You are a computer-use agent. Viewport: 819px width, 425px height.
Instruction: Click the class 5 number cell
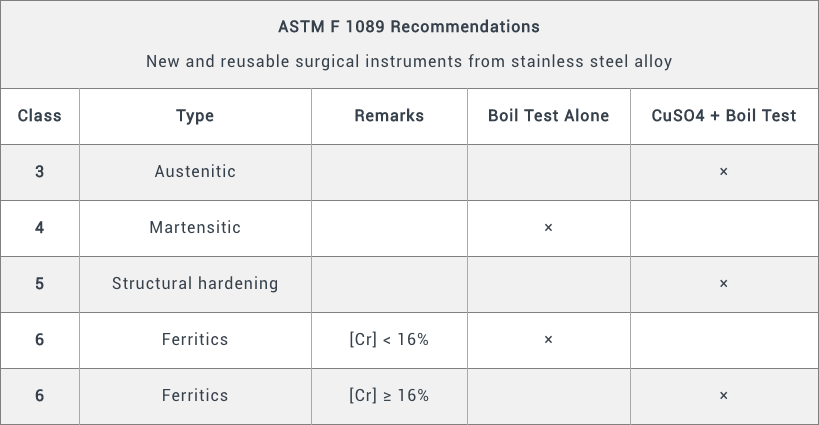pyautogui.click(x=40, y=284)
